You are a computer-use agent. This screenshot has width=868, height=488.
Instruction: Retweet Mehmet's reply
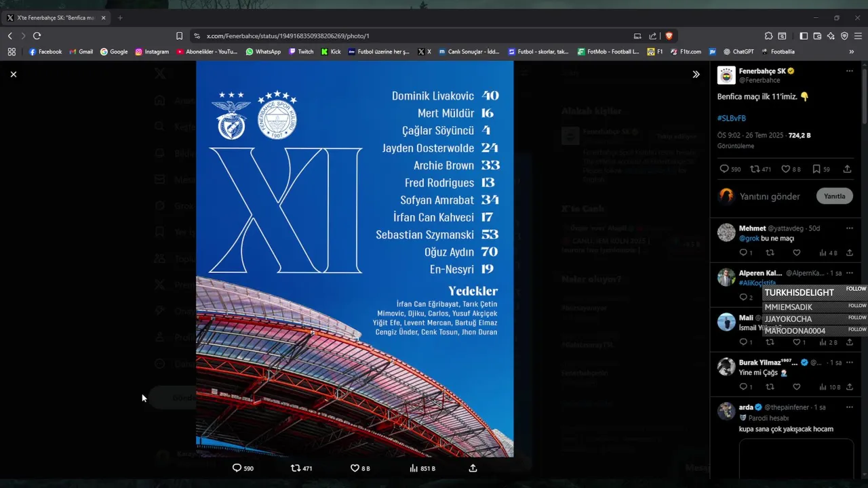[770, 253]
